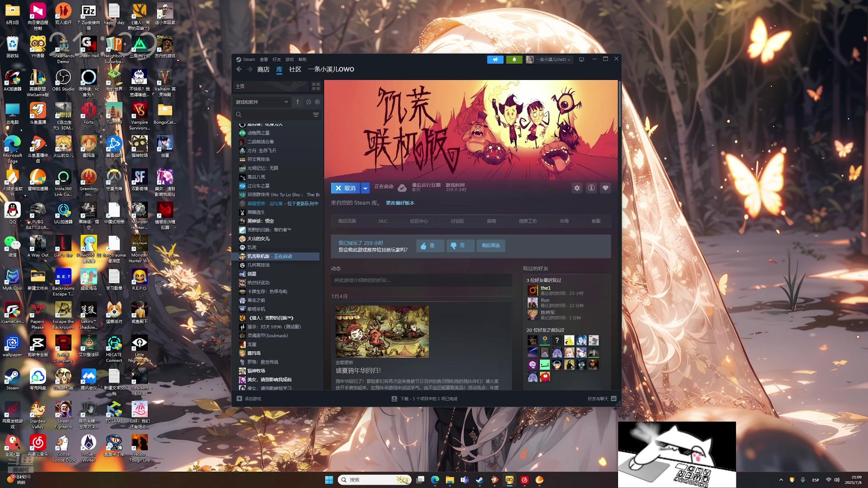This screenshot has height=488, width=868.
Task: Open the 库 tab
Action: (279, 69)
